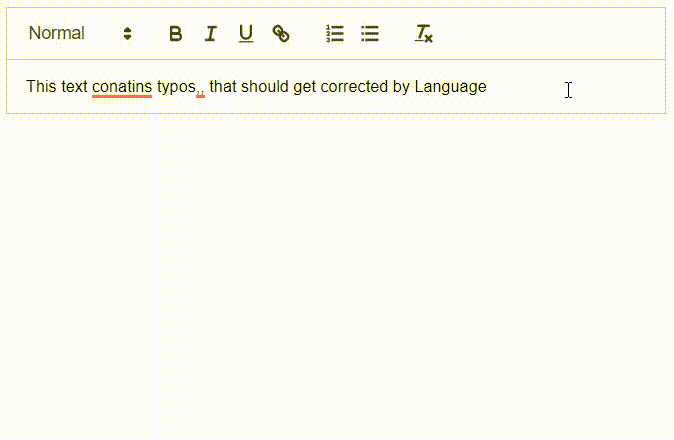Place cursor in the word "should"

click(265, 87)
